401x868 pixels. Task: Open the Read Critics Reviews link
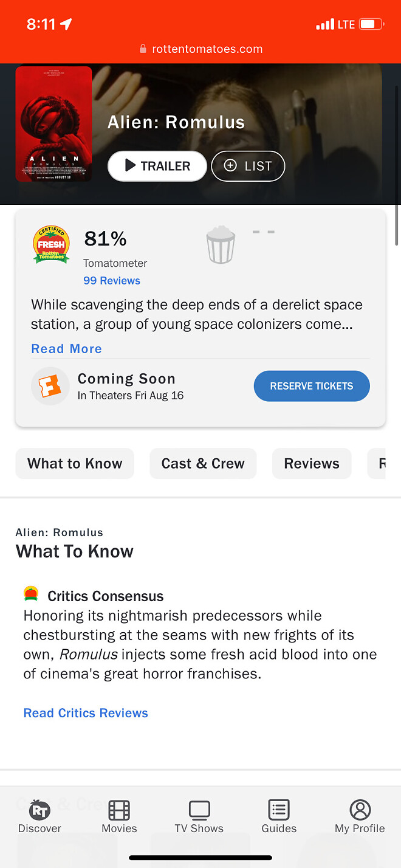point(86,713)
